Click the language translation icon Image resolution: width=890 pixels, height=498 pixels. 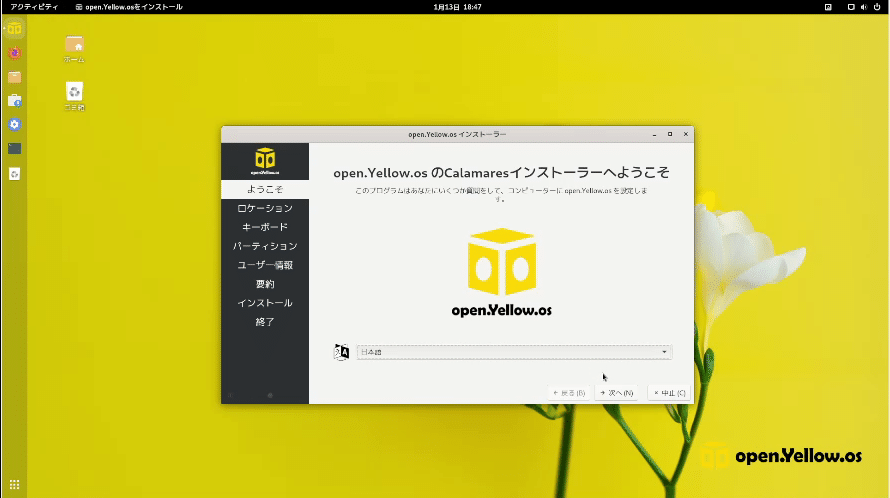(341, 352)
